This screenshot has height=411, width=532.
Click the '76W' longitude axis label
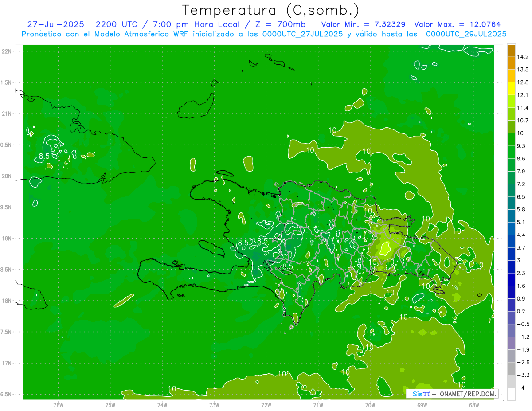point(58,406)
